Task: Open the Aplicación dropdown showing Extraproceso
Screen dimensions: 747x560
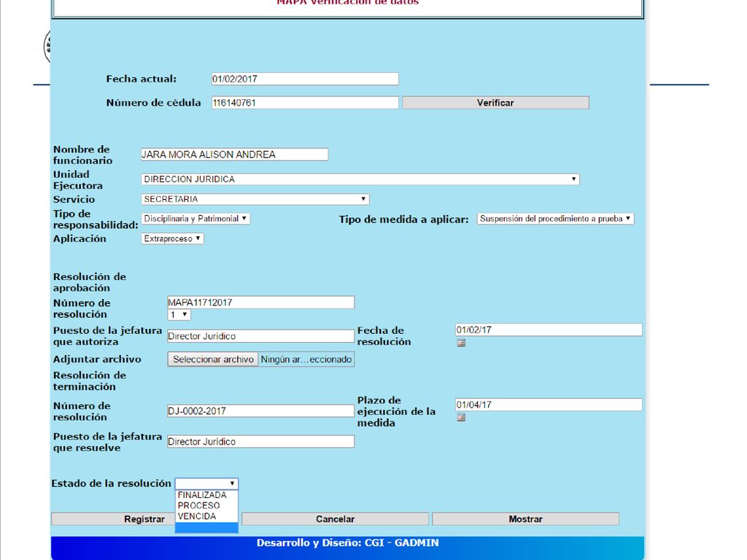Action: coord(172,238)
